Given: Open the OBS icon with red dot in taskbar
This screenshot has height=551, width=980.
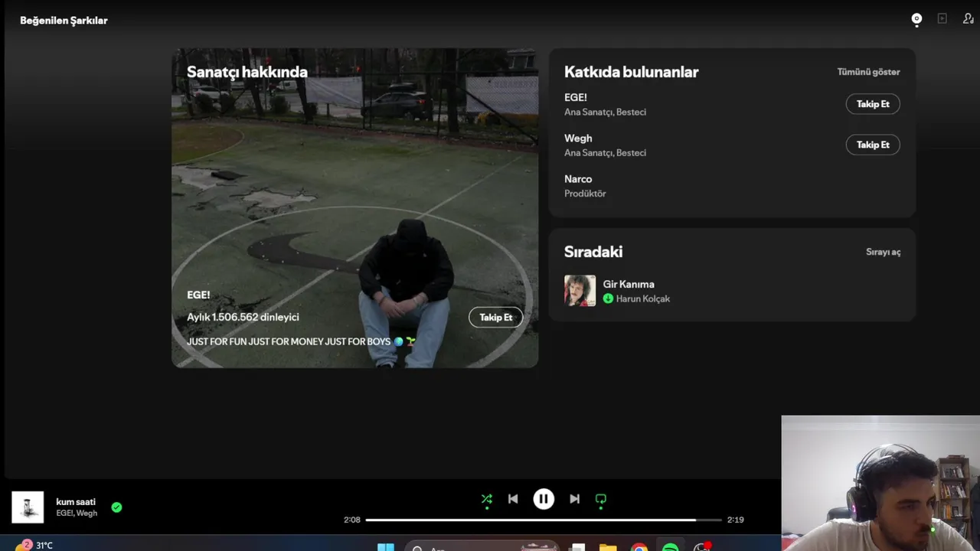Looking at the screenshot, I should (x=701, y=546).
